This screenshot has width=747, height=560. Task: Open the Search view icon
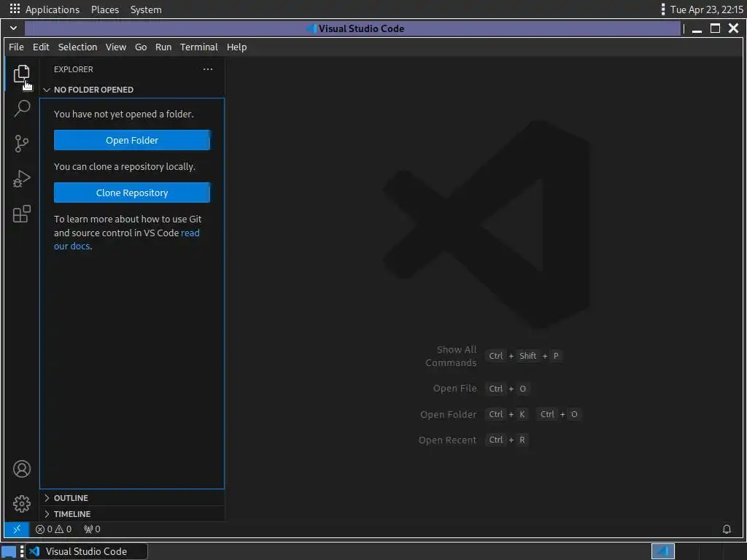pos(21,109)
